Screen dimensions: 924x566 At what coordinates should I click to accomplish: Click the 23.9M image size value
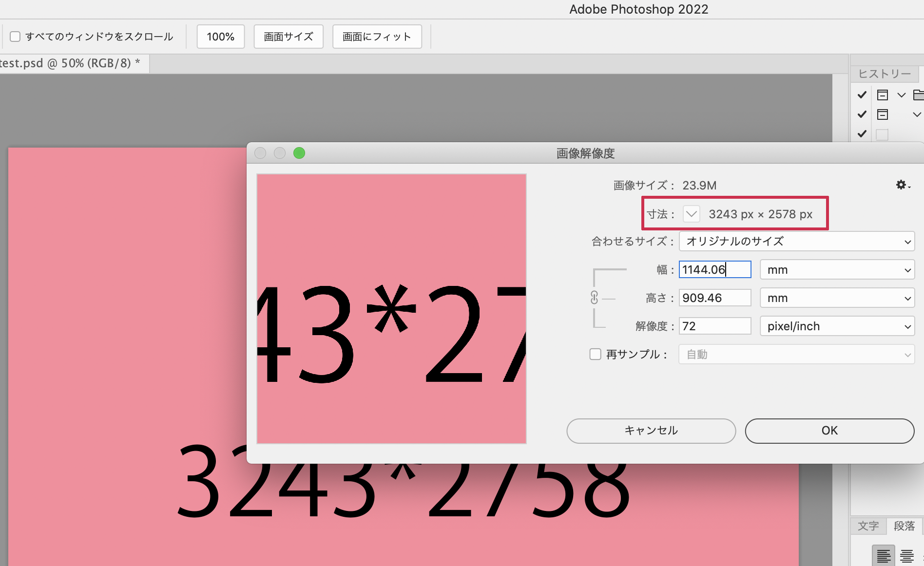click(699, 186)
